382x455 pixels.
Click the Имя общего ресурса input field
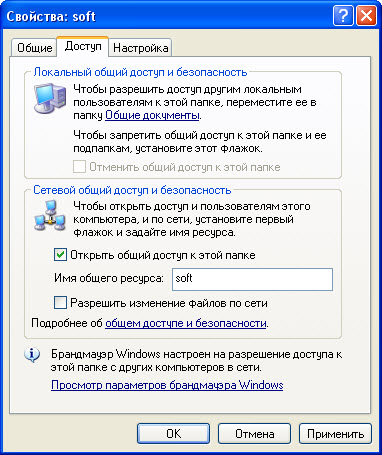click(x=252, y=279)
